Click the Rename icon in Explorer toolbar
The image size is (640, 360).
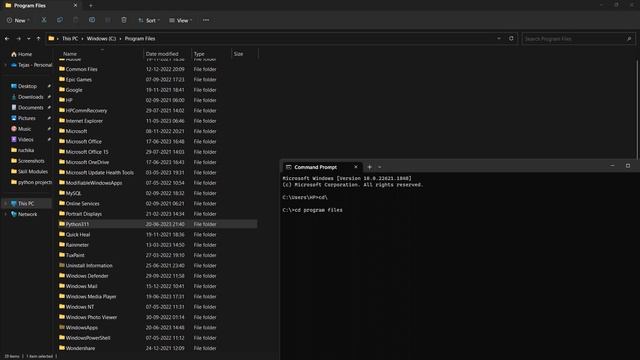pyautogui.click(x=92, y=20)
